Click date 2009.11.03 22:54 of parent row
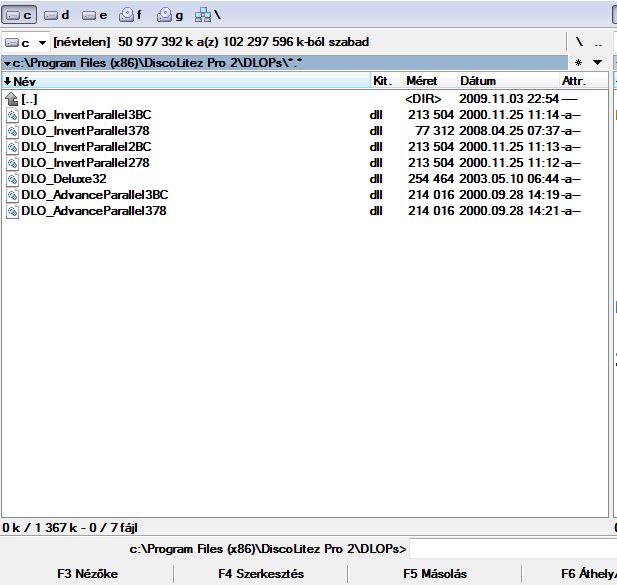This screenshot has height=585, width=617. [x=509, y=99]
